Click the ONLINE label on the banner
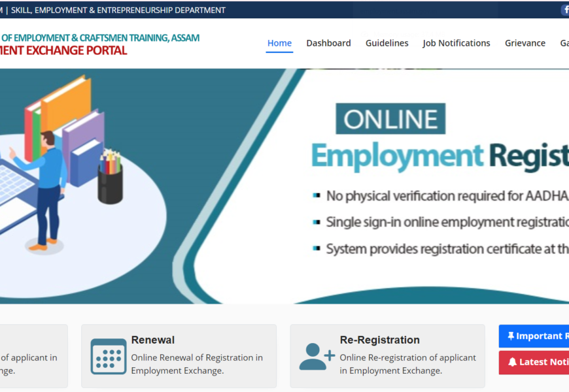The height and width of the screenshot is (392, 569). (390, 119)
